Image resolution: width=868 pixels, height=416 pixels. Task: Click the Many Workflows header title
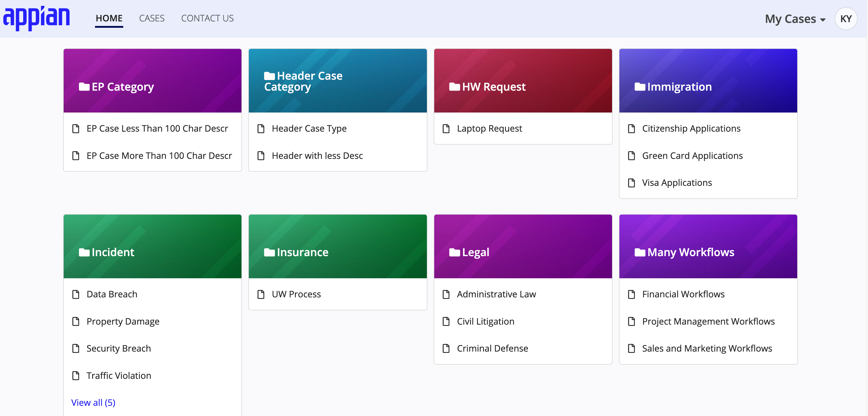point(691,252)
